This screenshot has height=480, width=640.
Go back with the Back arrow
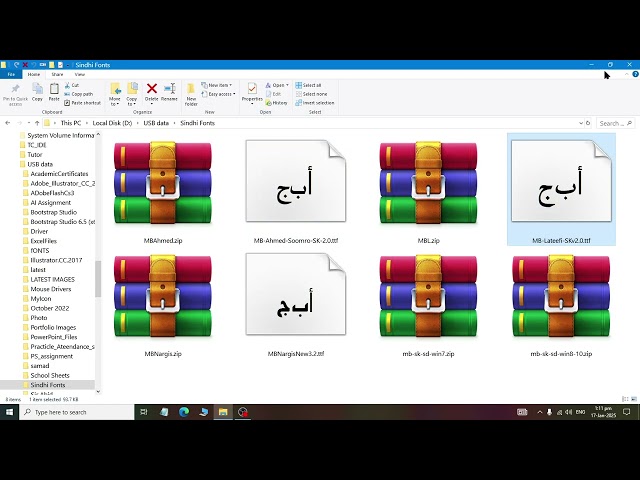pos(8,123)
